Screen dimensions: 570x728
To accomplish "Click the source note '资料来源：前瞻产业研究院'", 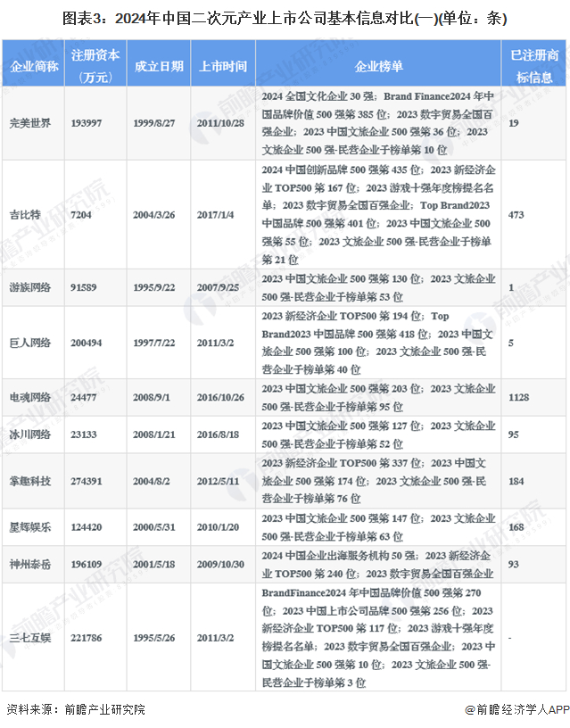I will pos(76,709).
